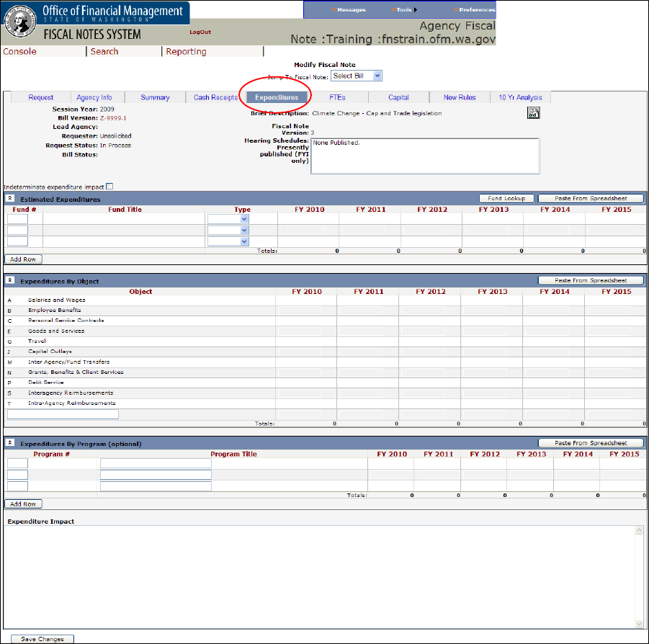Click the Washington State seal logo
The height and width of the screenshot is (644, 649).
click(19, 22)
